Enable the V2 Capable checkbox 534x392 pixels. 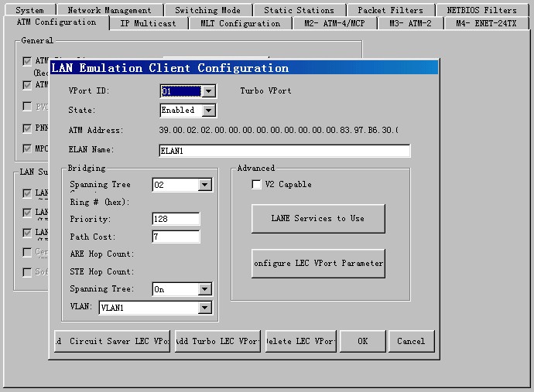(x=257, y=185)
